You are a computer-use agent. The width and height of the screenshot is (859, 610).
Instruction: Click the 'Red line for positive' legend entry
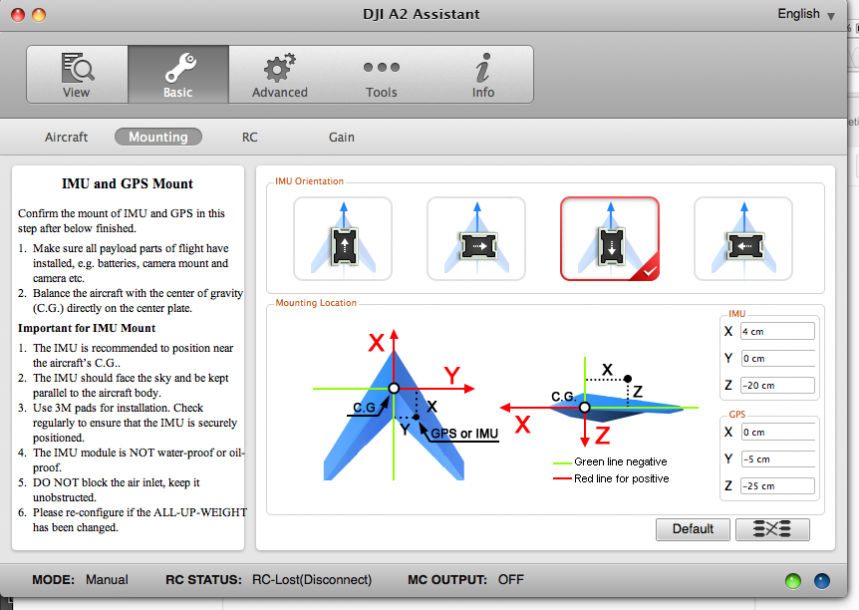[621, 478]
